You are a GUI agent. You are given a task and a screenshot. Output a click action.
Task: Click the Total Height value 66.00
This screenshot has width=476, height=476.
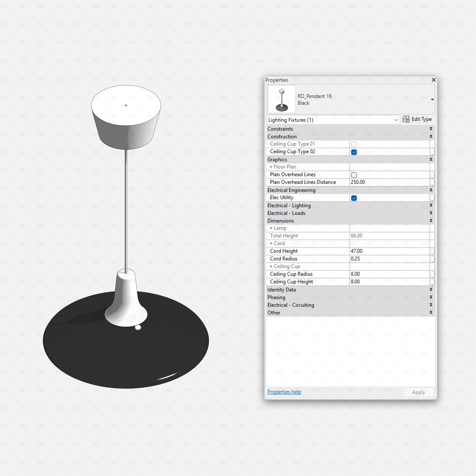pos(357,236)
